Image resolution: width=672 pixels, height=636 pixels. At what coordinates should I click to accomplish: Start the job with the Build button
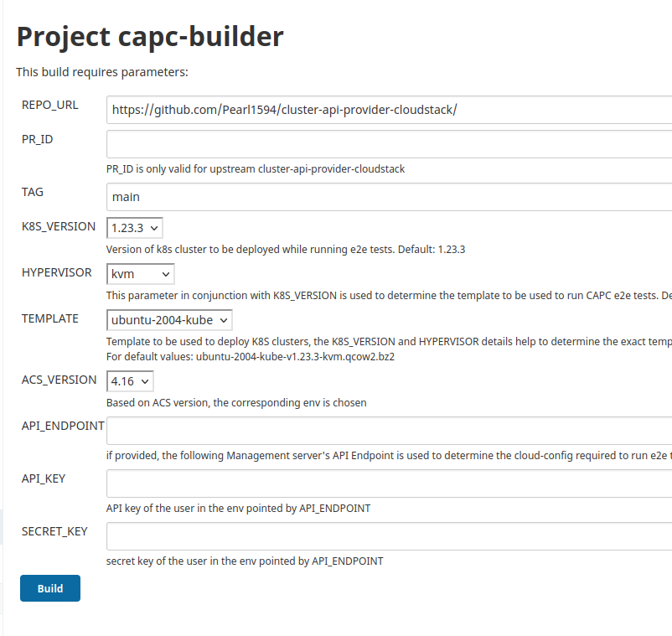[50, 588]
